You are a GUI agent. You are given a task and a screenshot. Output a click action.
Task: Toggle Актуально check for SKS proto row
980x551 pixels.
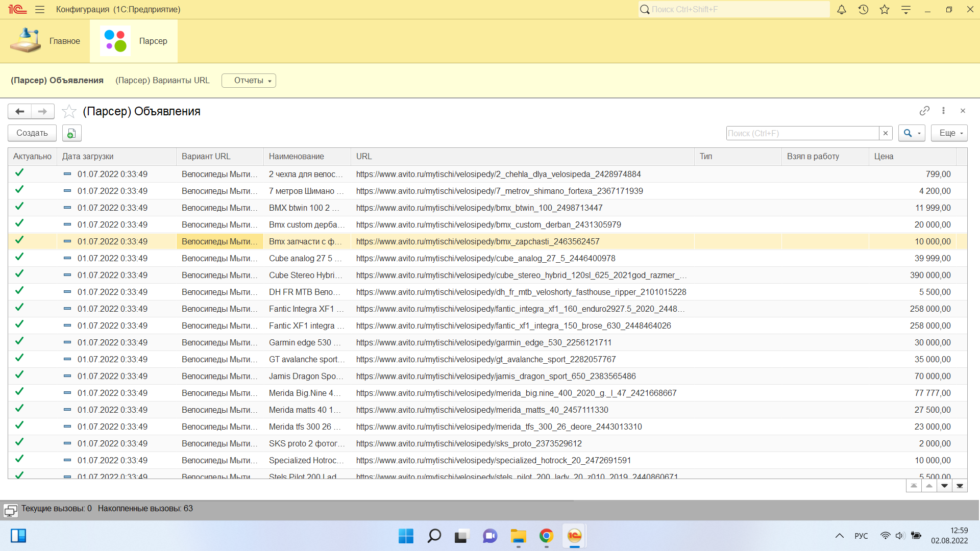19,442
